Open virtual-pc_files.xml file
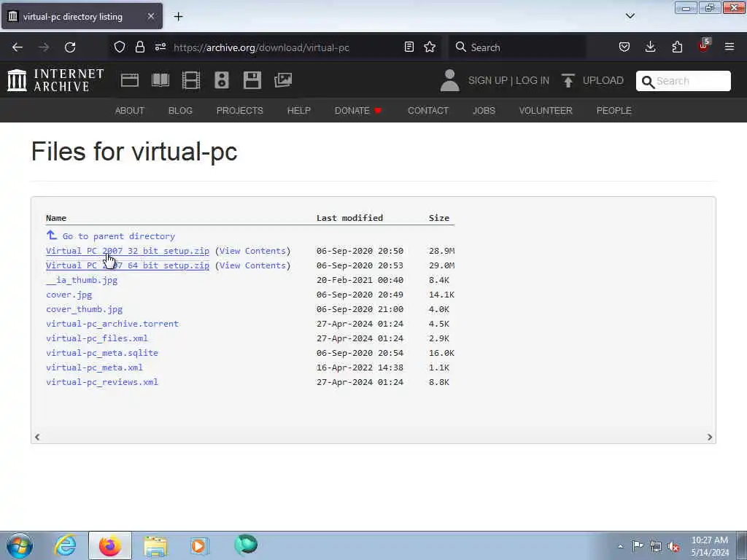Image resolution: width=747 pixels, height=560 pixels. tap(97, 338)
